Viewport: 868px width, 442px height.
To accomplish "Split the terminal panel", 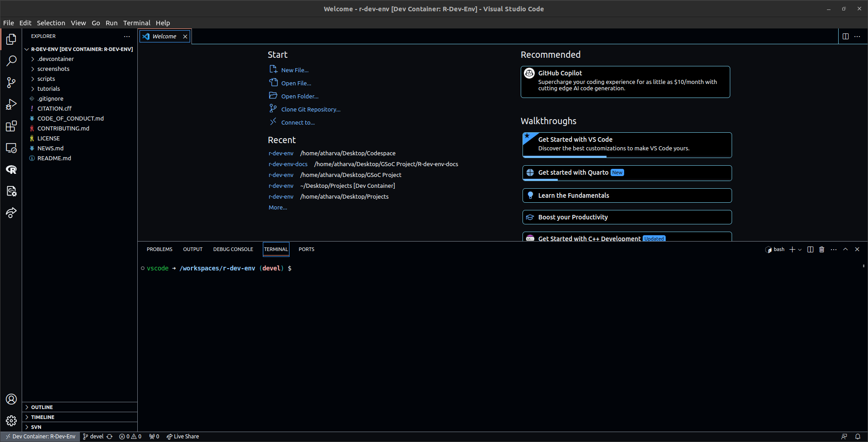I will [x=810, y=249].
